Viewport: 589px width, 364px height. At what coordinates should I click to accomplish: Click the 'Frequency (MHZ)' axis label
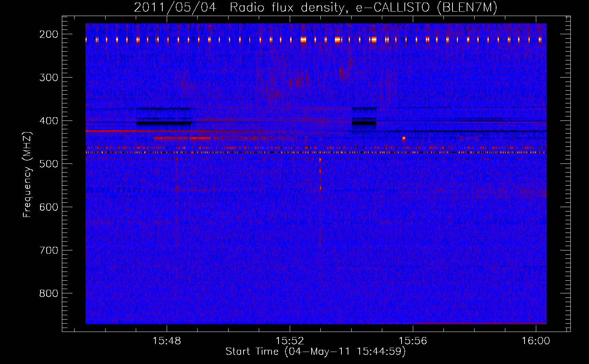[x=27, y=174]
